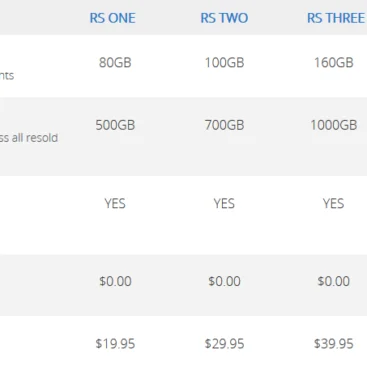This screenshot has width=367, height=367.
Task: Select the 160GB storage value
Action: (x=334, y=63)
